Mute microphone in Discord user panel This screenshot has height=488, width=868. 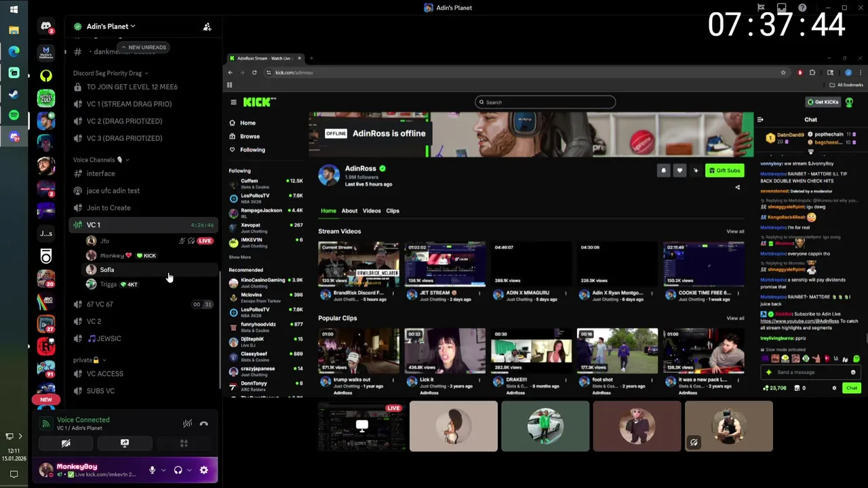pos(152,470)
